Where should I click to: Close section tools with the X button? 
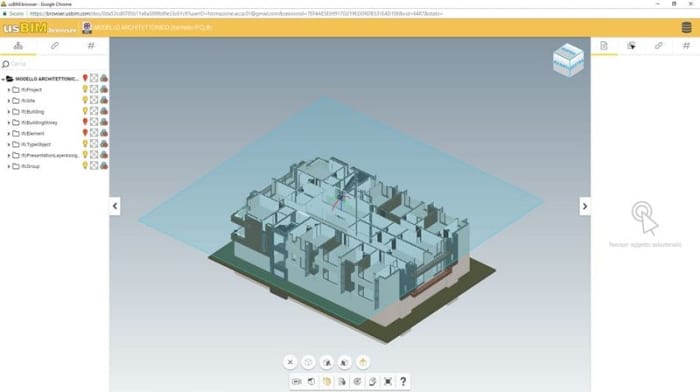pos(290,362)
